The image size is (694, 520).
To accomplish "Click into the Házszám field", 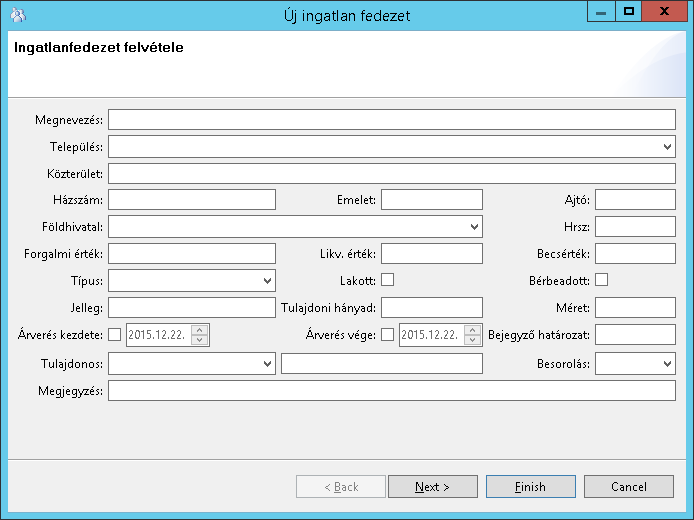I will pyautogui.click(x=191, y=200).
